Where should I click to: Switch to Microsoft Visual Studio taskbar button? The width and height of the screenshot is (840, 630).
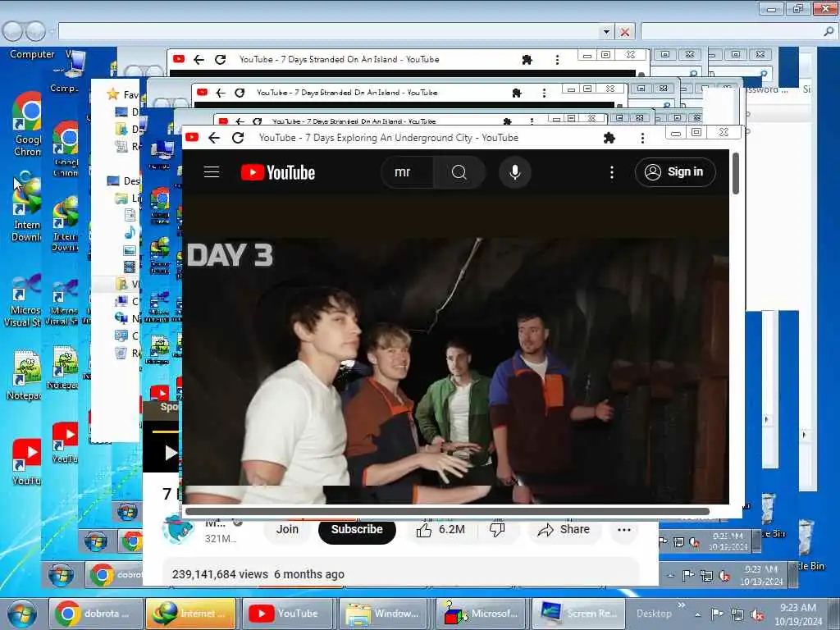[482, 614]
